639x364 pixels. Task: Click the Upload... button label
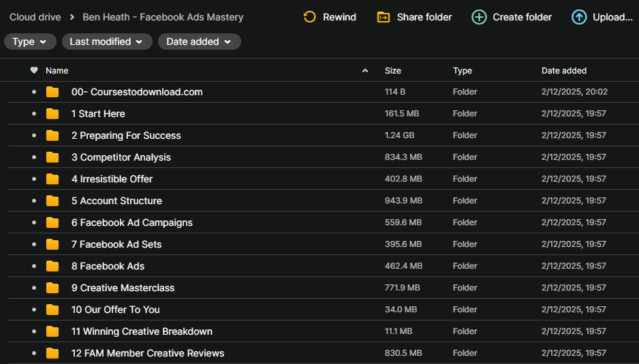click(612, 17)
